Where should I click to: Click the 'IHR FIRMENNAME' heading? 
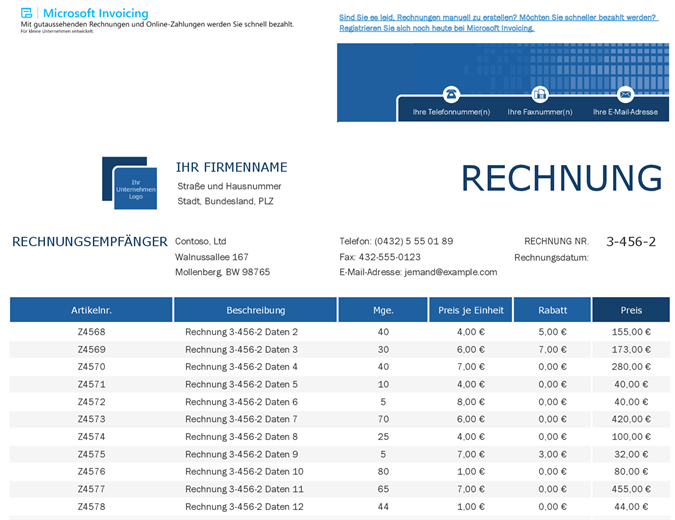click(232, 167)
